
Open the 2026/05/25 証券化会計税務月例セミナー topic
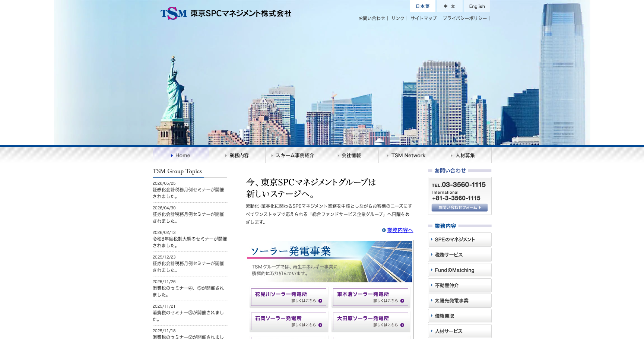188,193
